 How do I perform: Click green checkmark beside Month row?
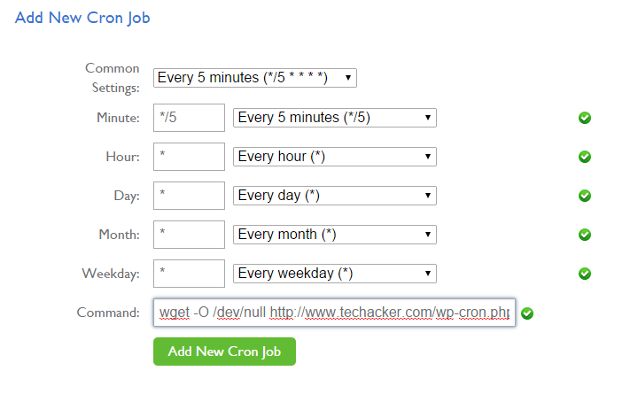(585, 234)
